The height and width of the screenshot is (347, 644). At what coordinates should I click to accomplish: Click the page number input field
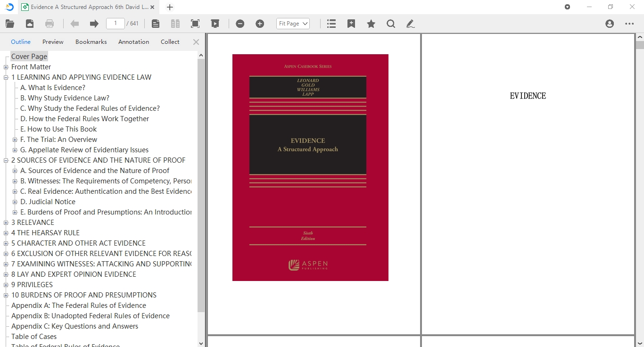[x=116, y=24]
